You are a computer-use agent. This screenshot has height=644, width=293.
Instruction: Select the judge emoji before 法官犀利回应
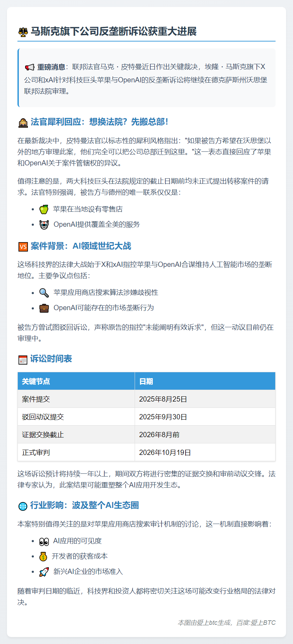[x=23, y=122]
